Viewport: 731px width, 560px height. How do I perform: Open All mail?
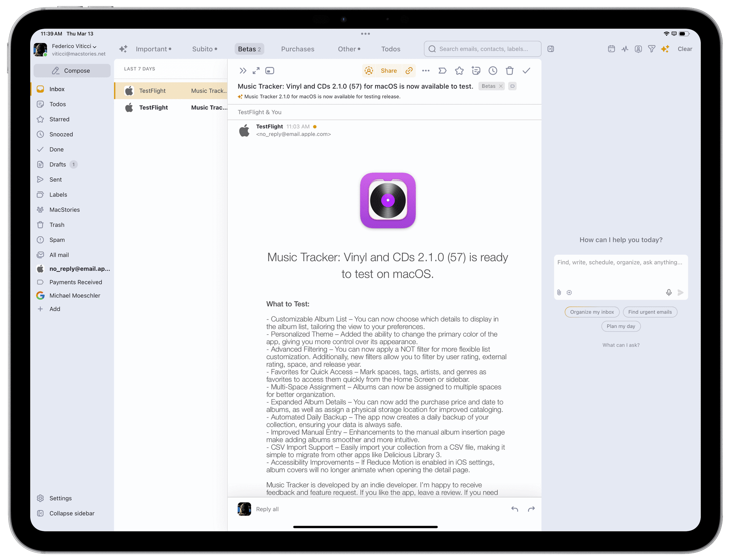pyautogui.click(x=72, y=255)
